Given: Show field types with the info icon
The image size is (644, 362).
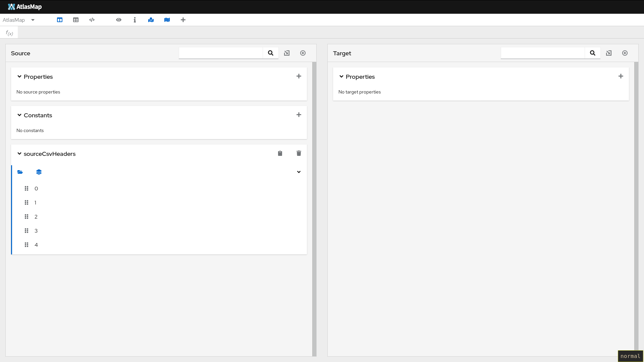Looking at the screenshot, I should [x=135, y=20].
